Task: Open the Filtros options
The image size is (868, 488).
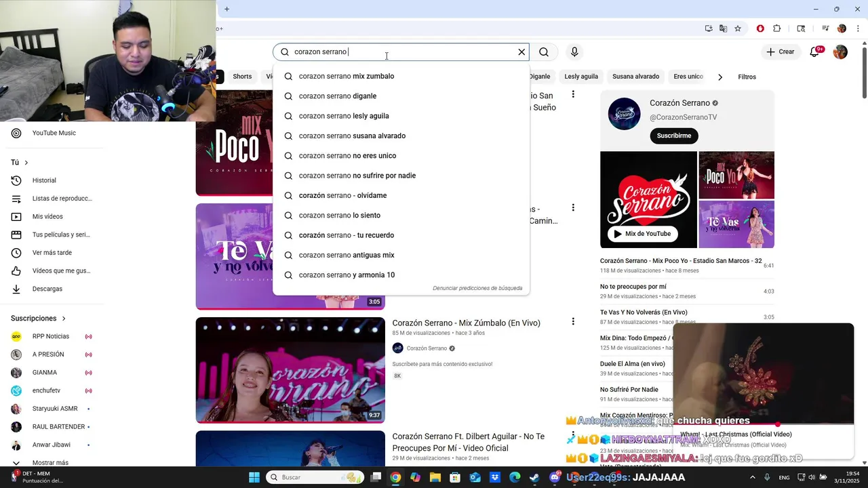Action: (747, 77)
